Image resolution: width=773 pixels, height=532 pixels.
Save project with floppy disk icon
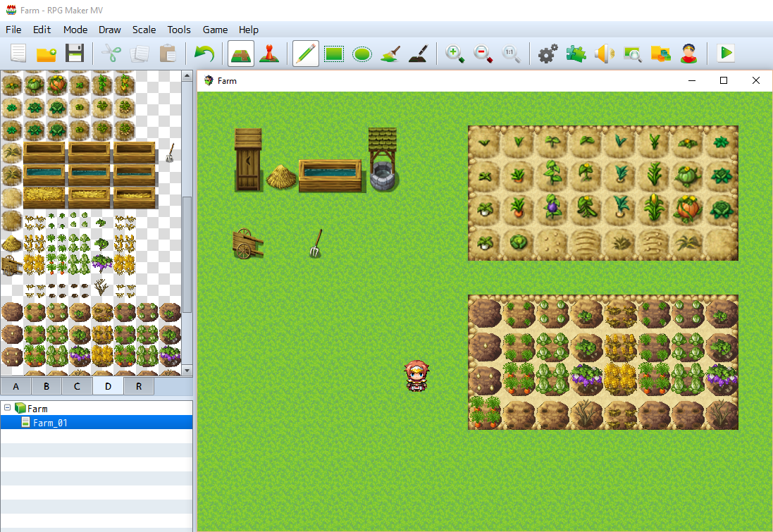[x=75, y=54]
